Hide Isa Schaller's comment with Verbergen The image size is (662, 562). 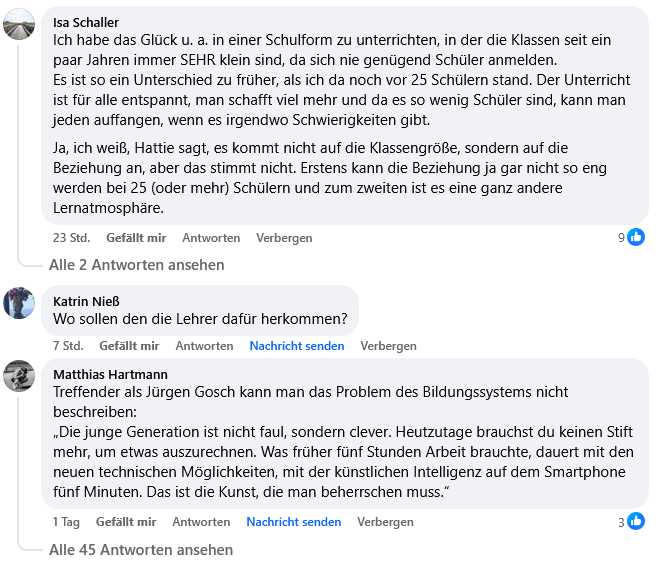284,238
